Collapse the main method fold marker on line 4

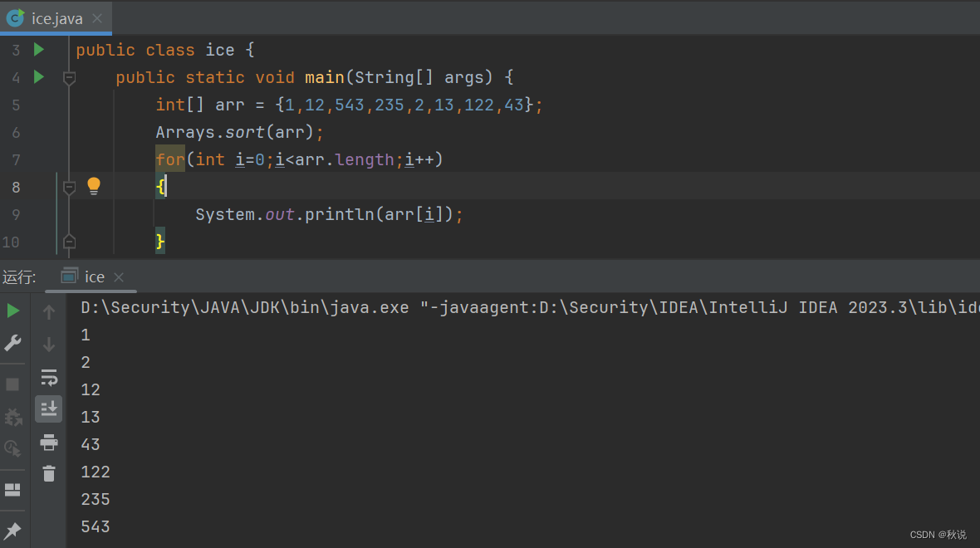coord(70,77)
